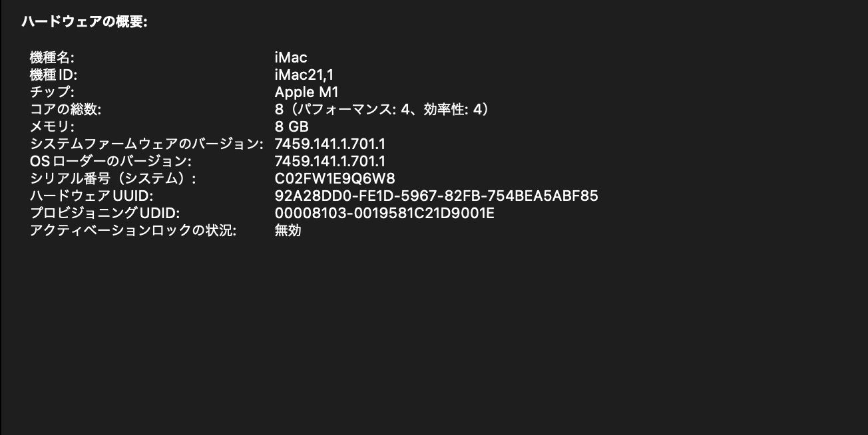Select the システムファームウェアのバージョン label
The width and height of the screenshot is (868, 435).
pos(146,144)
